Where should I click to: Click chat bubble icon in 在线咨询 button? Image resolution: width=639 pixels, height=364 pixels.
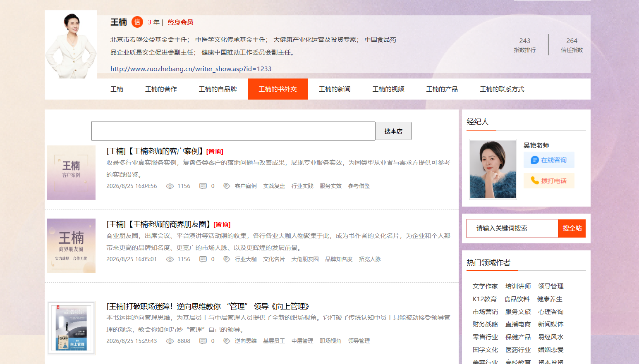pyautogui.click(x=535, y=160)
